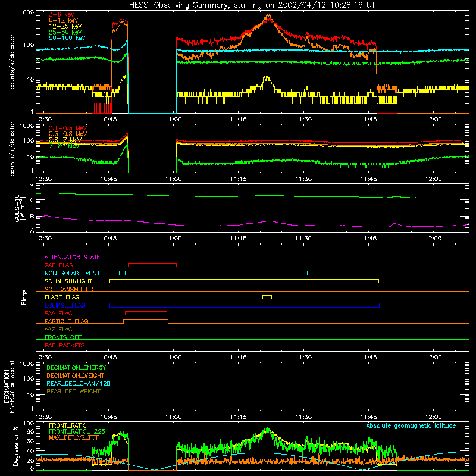This screenshot has height=476, width=476.
Task: Click the FLARE_FLAG label
Action: click(x=62, y=297)
